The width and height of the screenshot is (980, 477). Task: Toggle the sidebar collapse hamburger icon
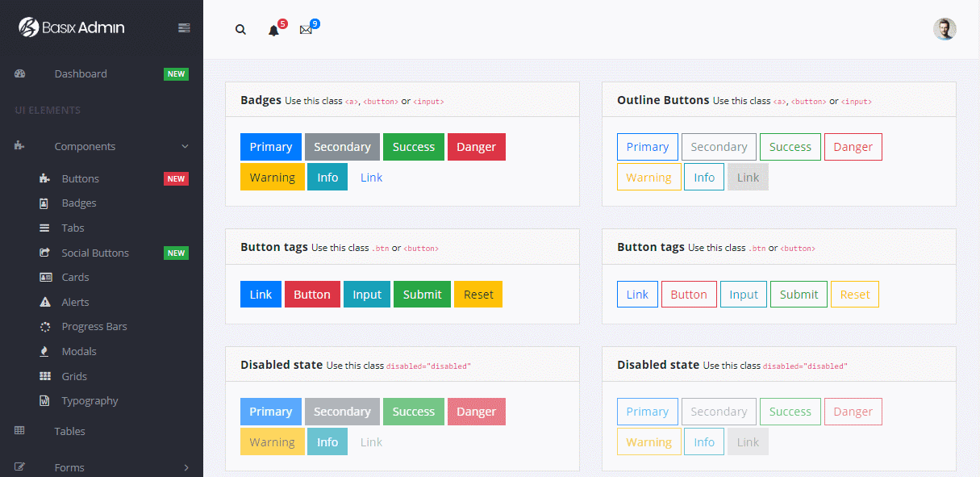184,27
